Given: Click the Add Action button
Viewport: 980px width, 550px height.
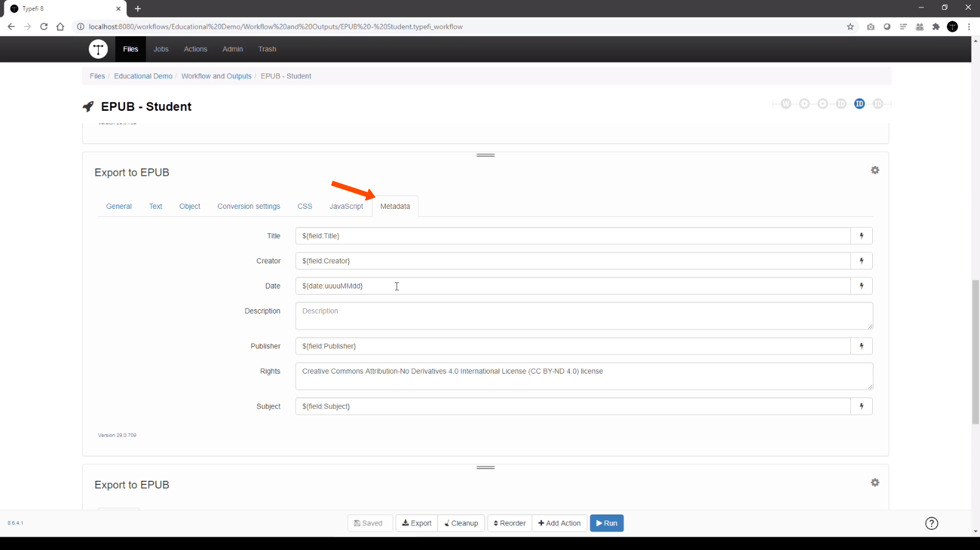Looking at the screenshot, I should pos(560,523).
